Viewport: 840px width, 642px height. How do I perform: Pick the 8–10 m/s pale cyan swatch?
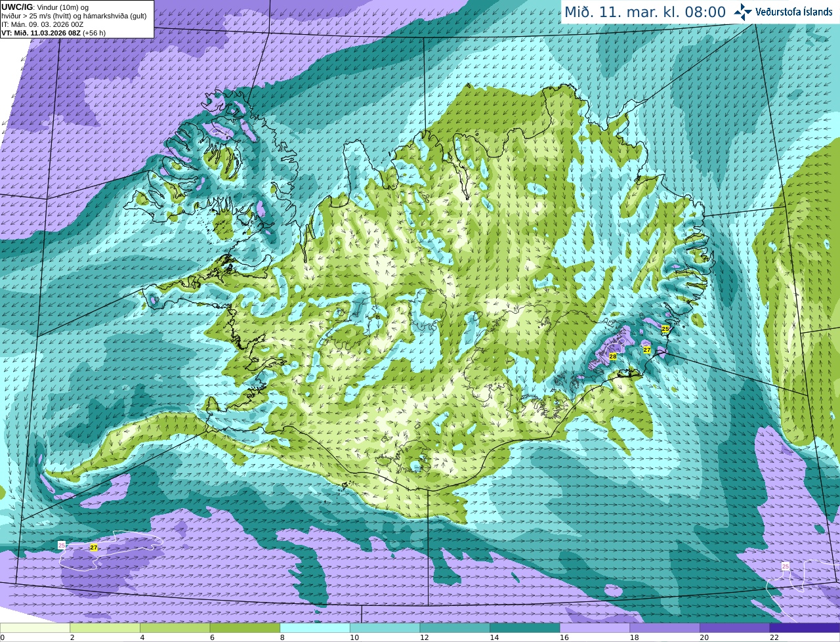(315, 628)
